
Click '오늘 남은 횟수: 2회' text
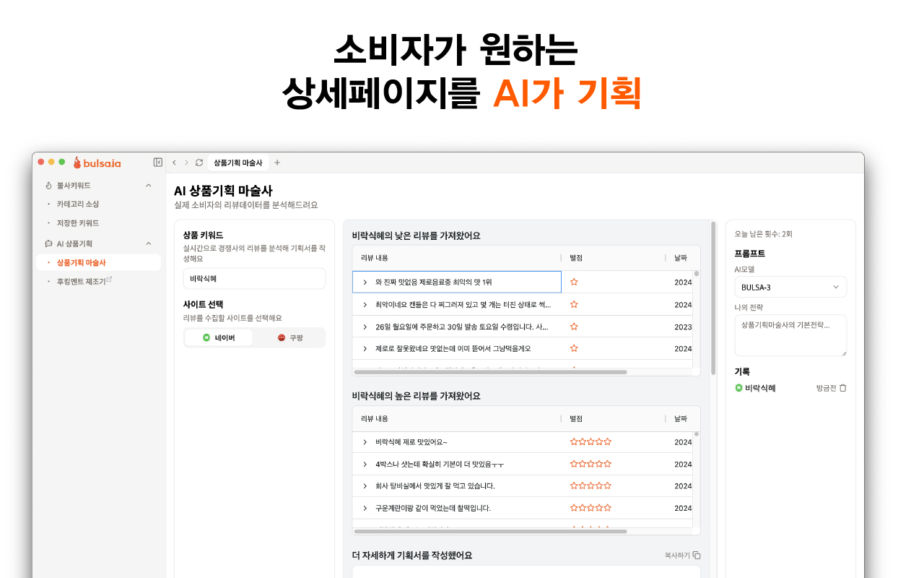tap(763, 234)
